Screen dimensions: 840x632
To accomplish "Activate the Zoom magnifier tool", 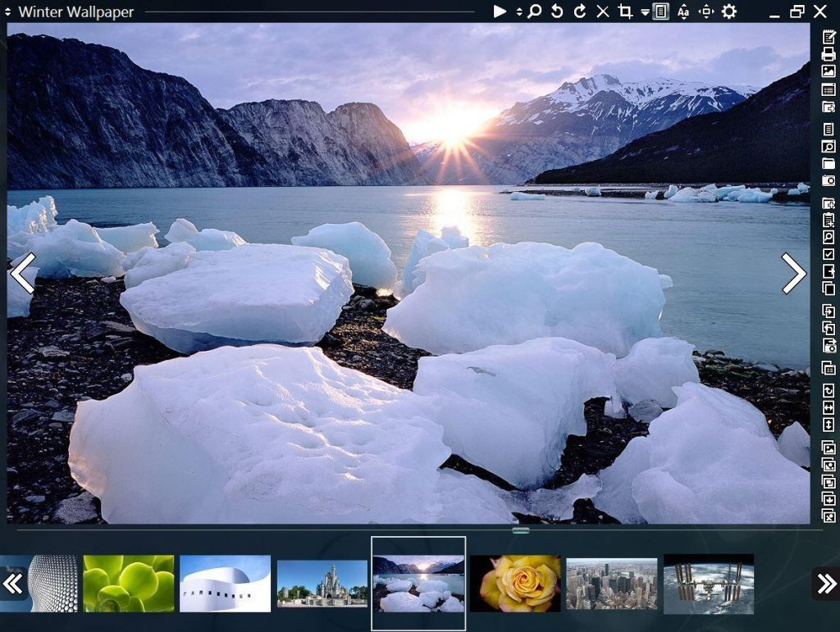I will point(535,12).
